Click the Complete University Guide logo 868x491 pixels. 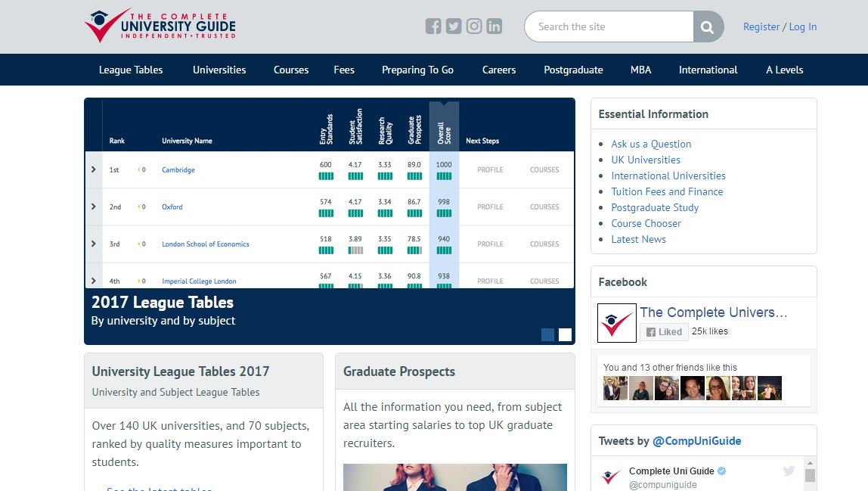160,26
